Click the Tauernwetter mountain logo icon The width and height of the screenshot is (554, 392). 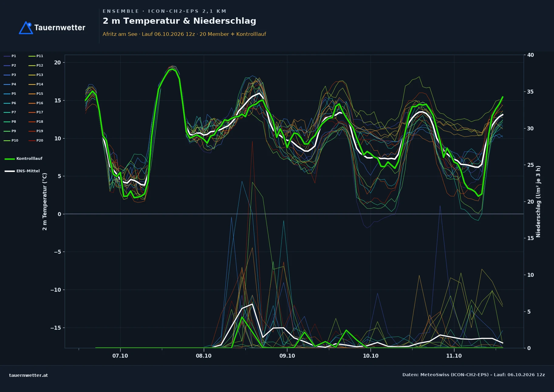(x=26, y=28)
